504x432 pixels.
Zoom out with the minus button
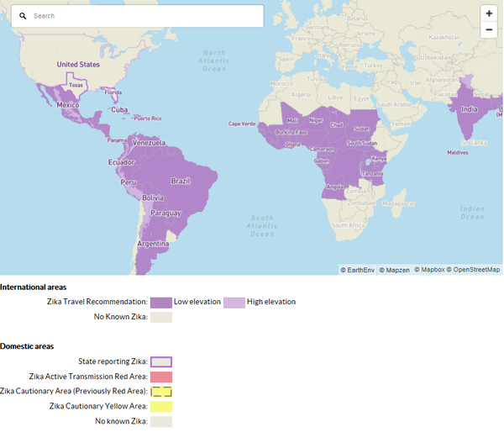(x=489, y=29)
